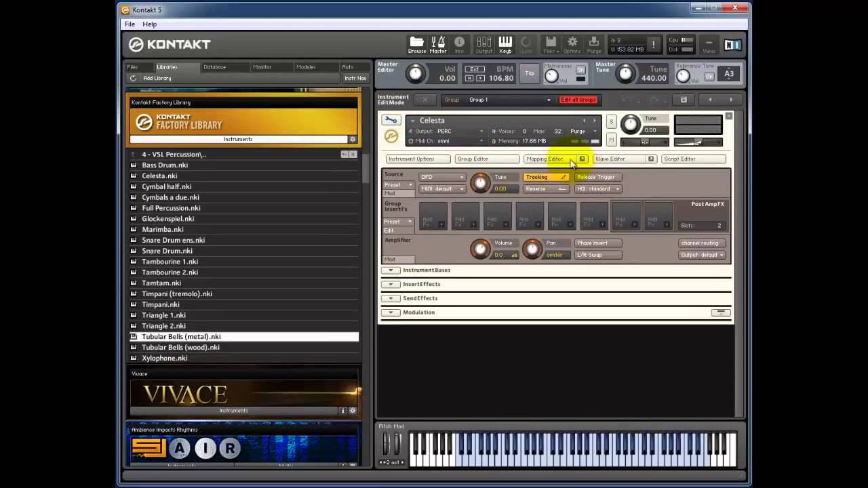The height and width of the screenshot is (488, 868).
Task: Click the Amplifier Pan knob
Action: tap(532, 249)
